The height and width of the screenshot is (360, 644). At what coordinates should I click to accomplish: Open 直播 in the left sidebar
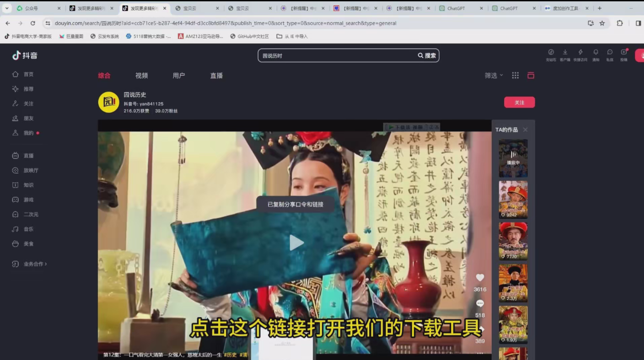click(23, 156)
